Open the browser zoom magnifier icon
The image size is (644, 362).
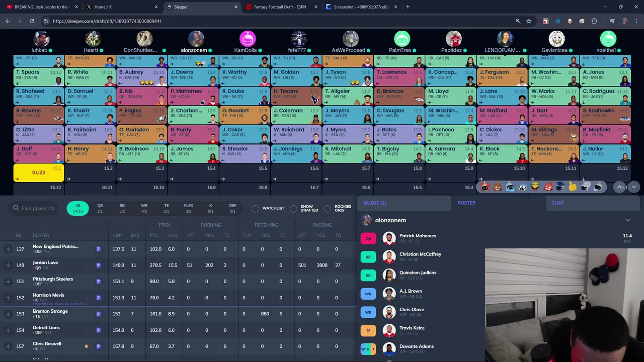click(x=518, y=21)
